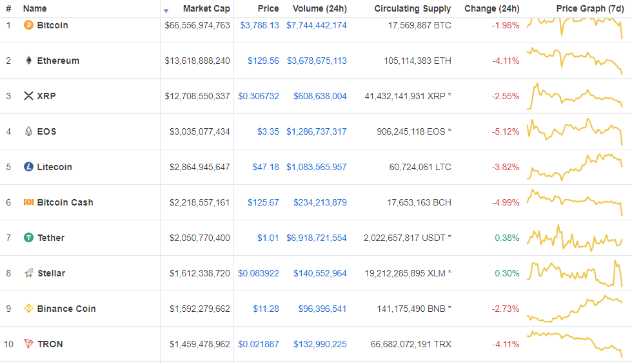The width and height of the screenshot is (632, 364).
Task: Click the Stellar rocket logo icon
Action: tap(28, 273)
